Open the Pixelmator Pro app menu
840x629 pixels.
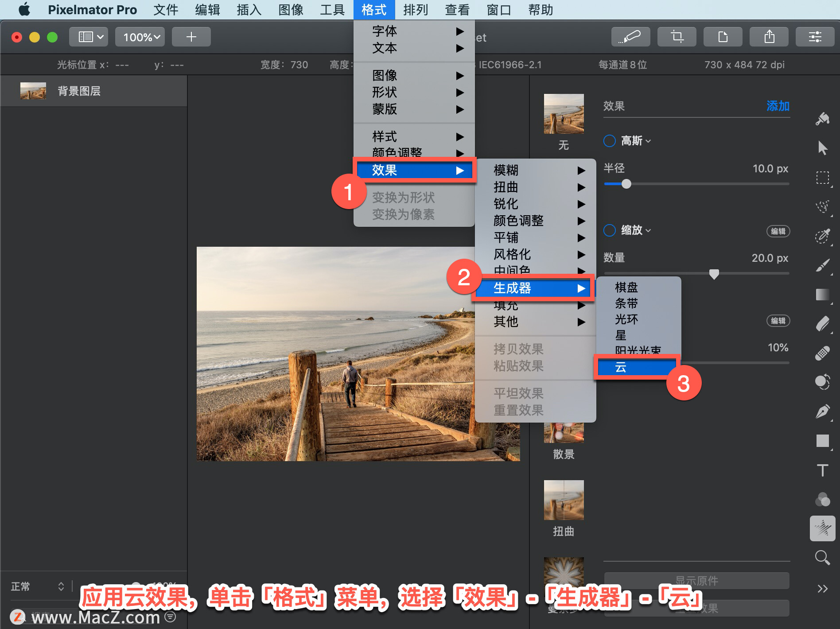[92, 10]
